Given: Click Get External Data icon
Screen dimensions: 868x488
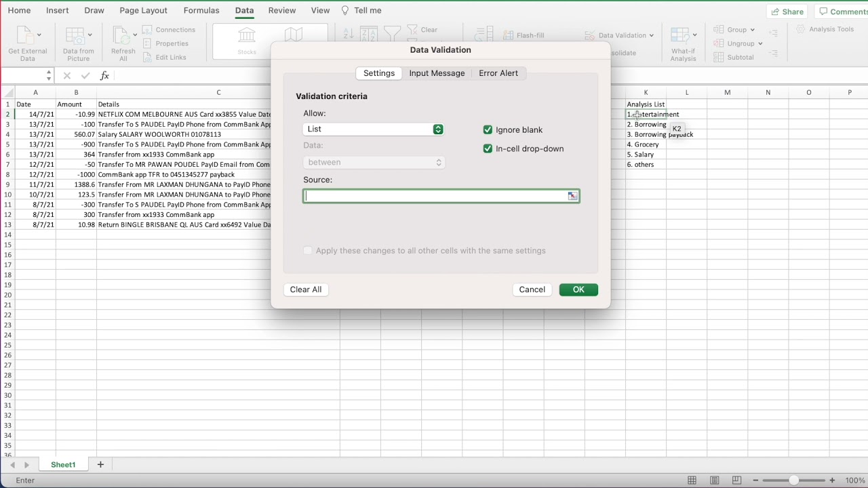Looking at the screenshot, I should click(x=24, y=35).
